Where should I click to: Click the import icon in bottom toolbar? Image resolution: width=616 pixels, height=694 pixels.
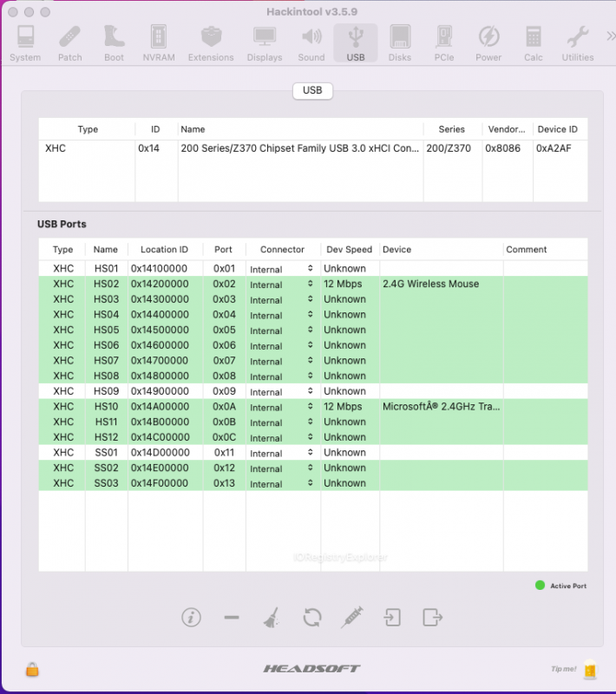tap(393, 617)
